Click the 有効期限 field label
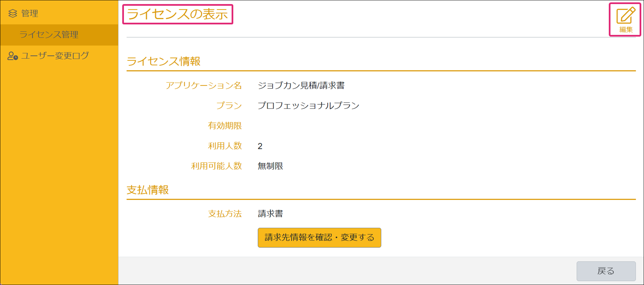The width and height of the screenshot is (644, 285). (224, 126)
